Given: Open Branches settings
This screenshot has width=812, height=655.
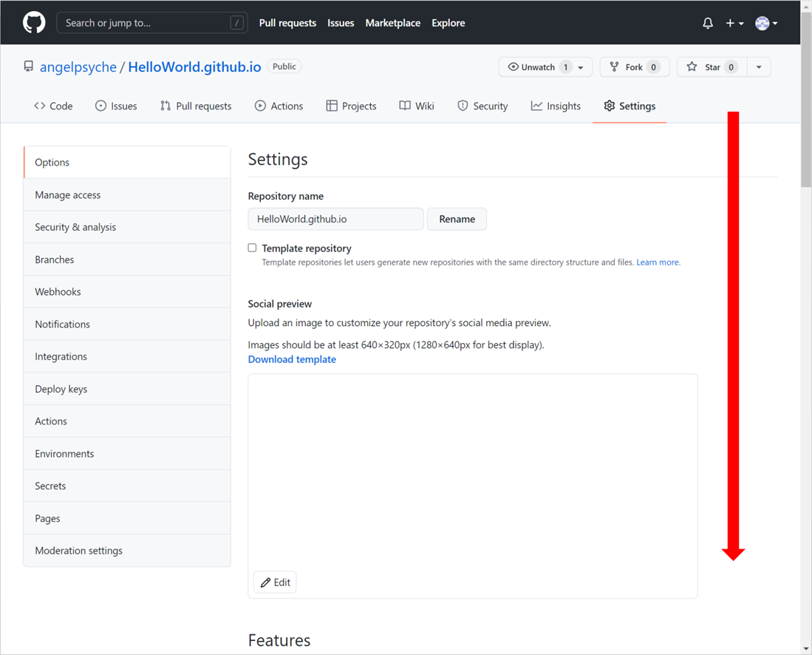Looking at the screenshot, I should coord(127,259).
